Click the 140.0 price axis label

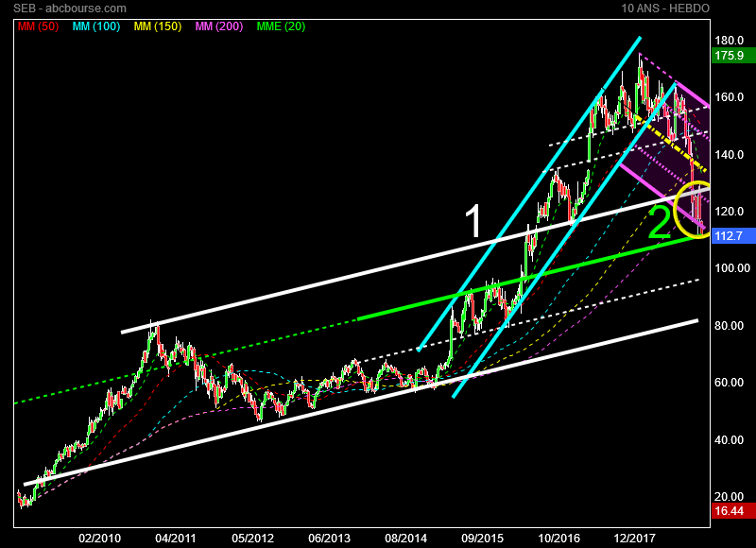click(x=729, y=155)
